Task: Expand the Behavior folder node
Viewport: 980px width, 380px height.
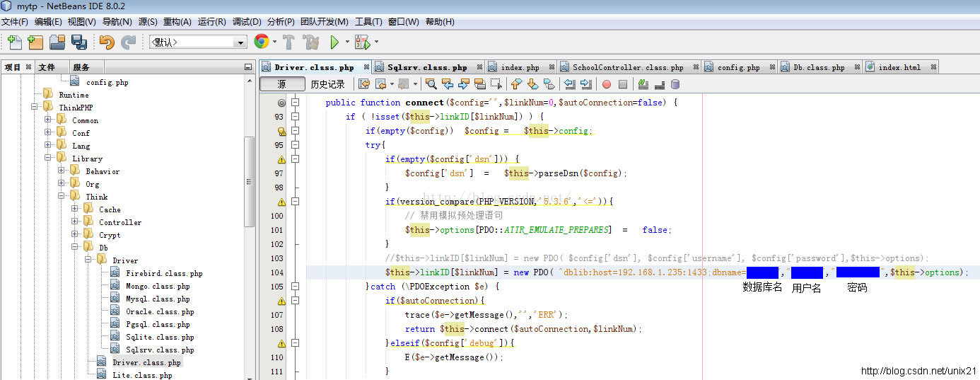Action: 62,171
